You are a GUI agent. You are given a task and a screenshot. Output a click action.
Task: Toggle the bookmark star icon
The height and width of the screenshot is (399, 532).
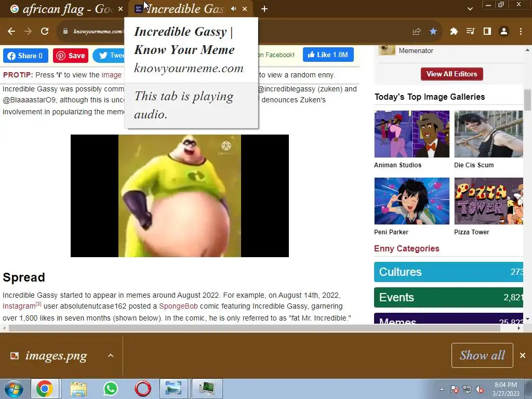point(433,32)
